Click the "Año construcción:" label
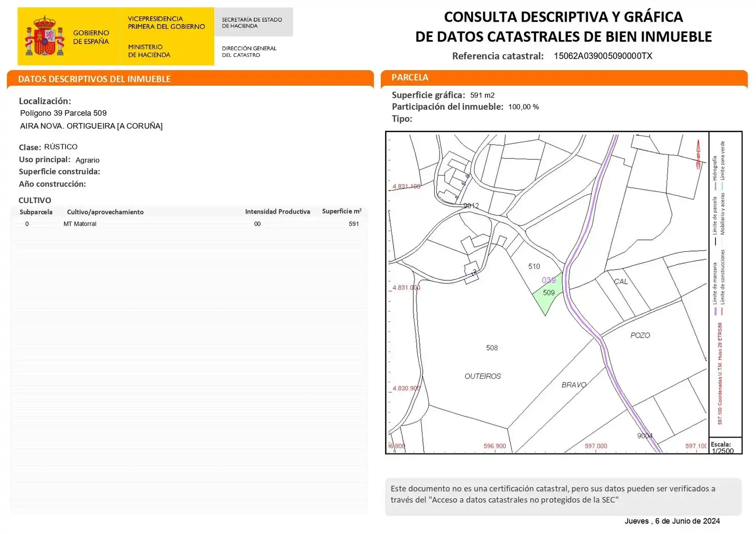Screen dimensions: 756x534 pyautogui.click(x=52, y=184)
